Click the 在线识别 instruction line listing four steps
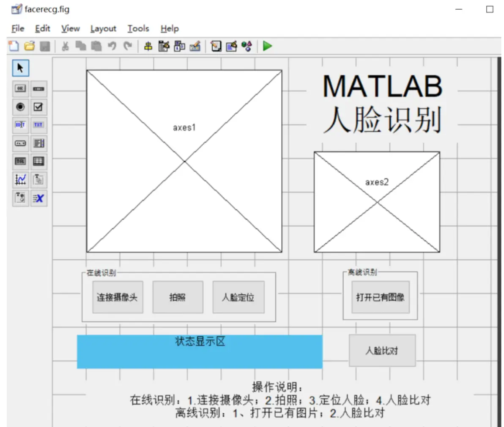This screenshot has width=504, height=427. (x=280, y=400)
